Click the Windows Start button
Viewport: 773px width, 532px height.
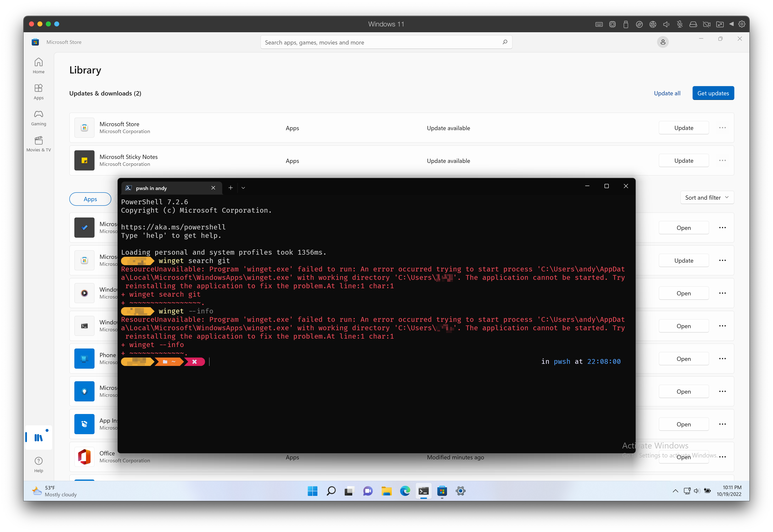(x=313, y=491)
